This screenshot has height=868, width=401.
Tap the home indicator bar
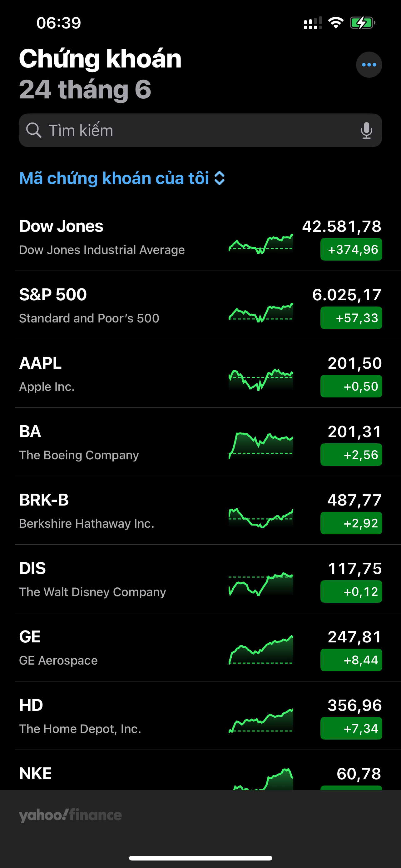pyautogui.click(x=200, y=858)
